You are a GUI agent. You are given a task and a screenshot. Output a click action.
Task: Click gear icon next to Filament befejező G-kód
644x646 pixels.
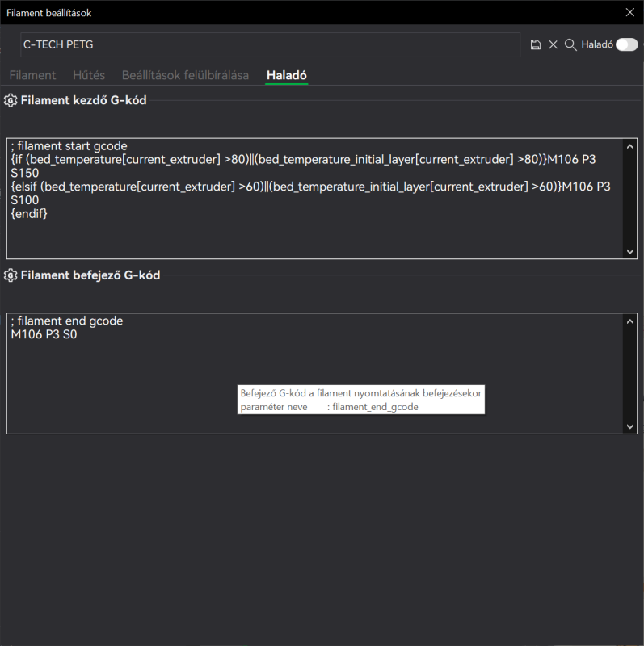coord(11,275)
